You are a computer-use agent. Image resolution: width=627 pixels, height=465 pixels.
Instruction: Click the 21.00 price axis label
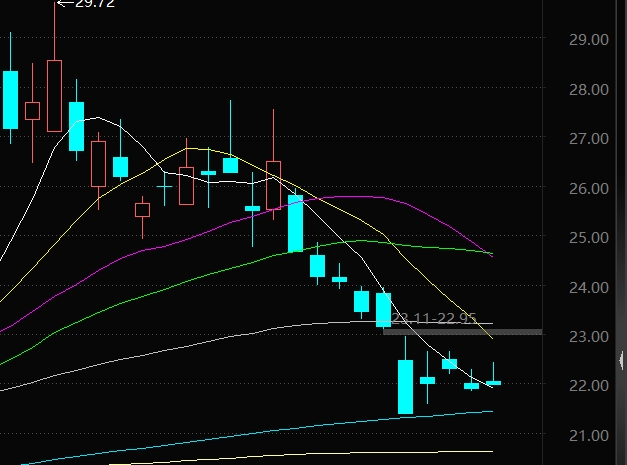click(589, 435)
